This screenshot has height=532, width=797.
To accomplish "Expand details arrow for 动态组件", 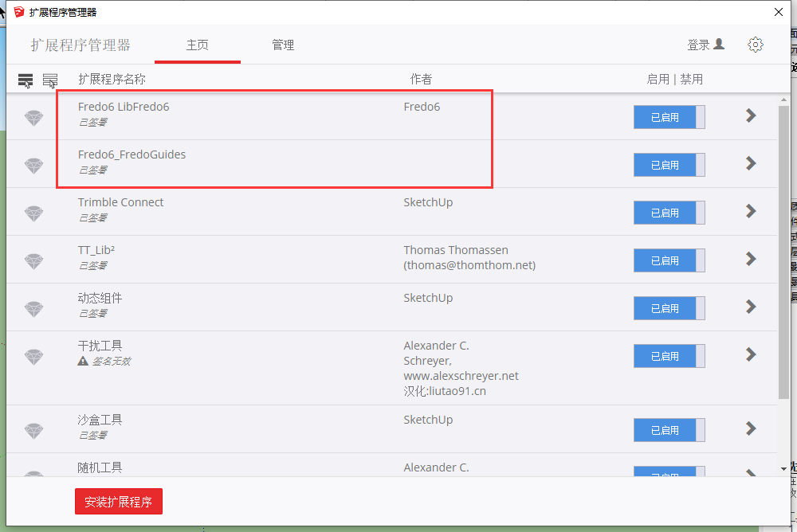I will [751, 307].
